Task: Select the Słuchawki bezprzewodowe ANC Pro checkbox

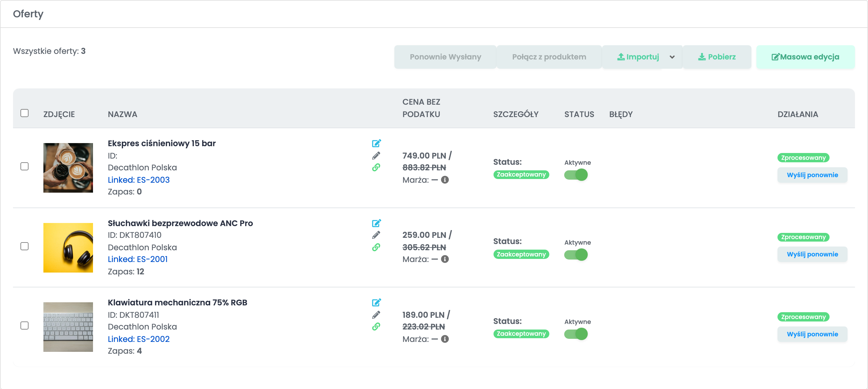Action: click(x=24, y=246)
